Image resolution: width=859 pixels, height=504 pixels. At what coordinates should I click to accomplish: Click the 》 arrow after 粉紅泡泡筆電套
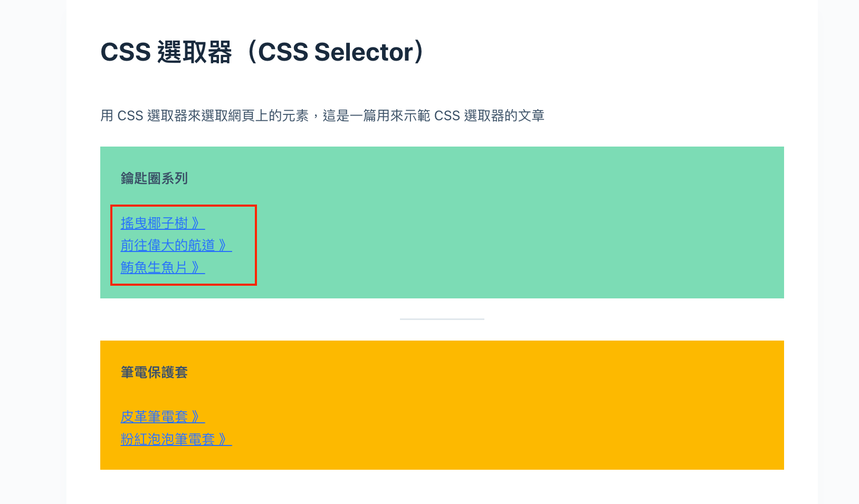[224, 439]
